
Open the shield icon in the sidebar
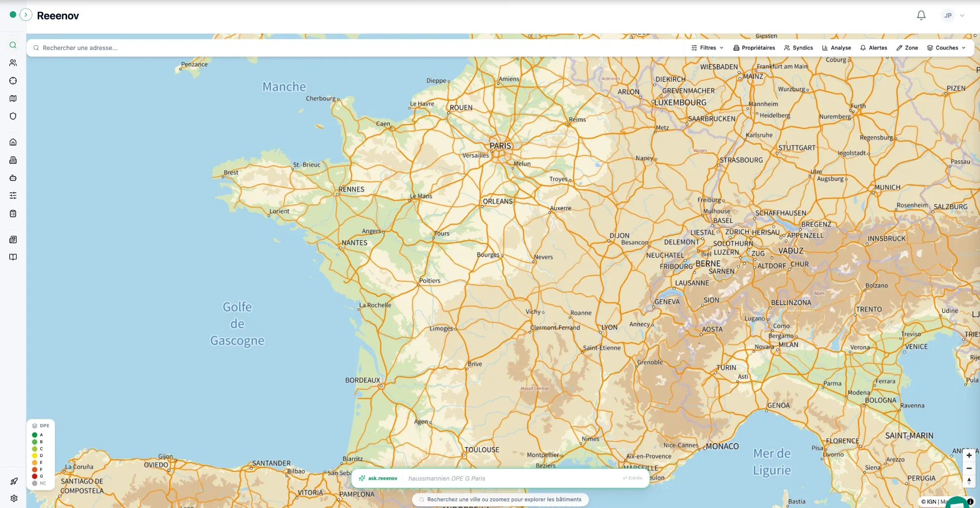point(13,116)
